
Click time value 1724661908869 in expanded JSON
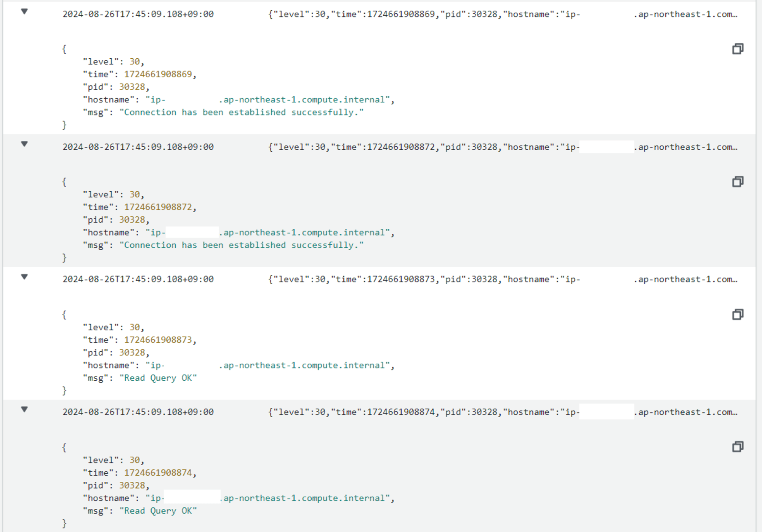[158, 74]
